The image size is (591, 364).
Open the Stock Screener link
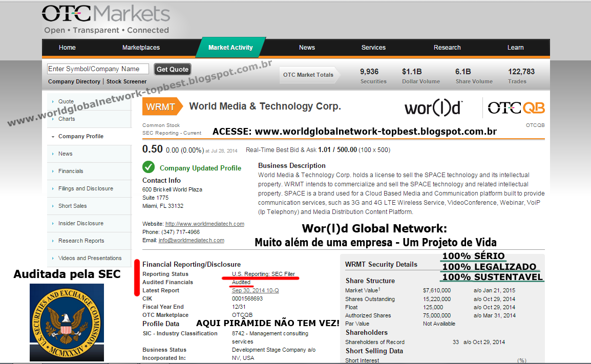[x=126, y=81]
